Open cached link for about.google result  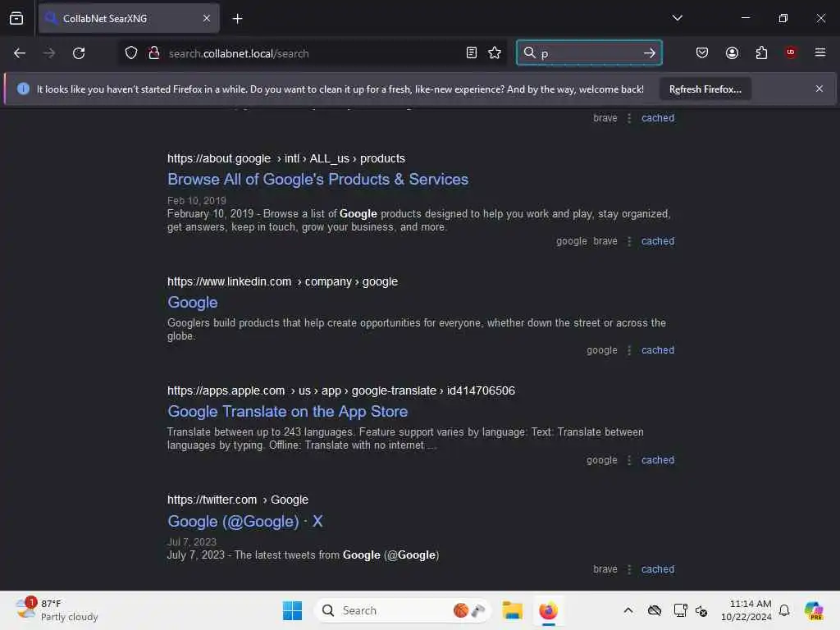click(x=658, y=241)
